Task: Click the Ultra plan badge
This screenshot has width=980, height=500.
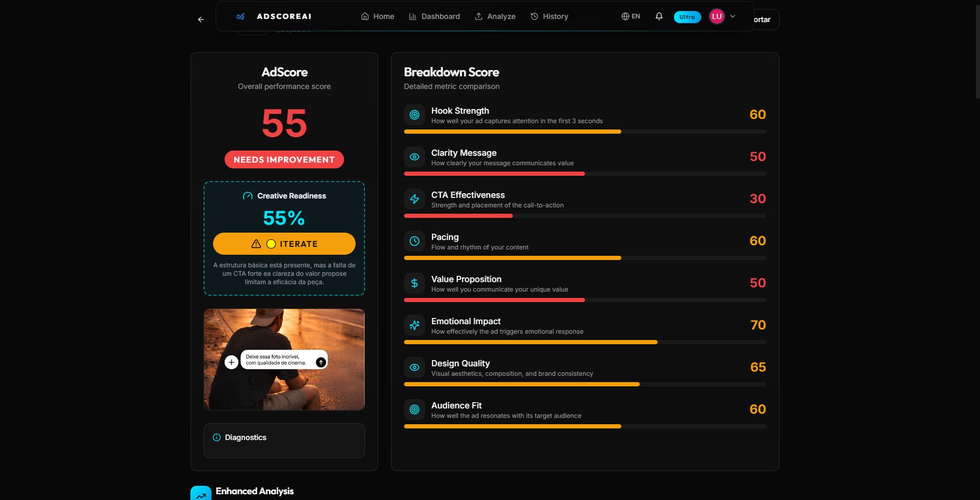Action: (x=687, y=16)
